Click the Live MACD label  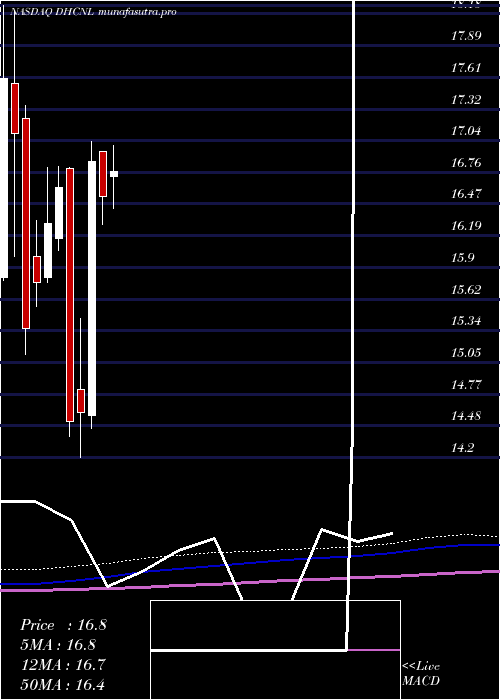(421, 674)
